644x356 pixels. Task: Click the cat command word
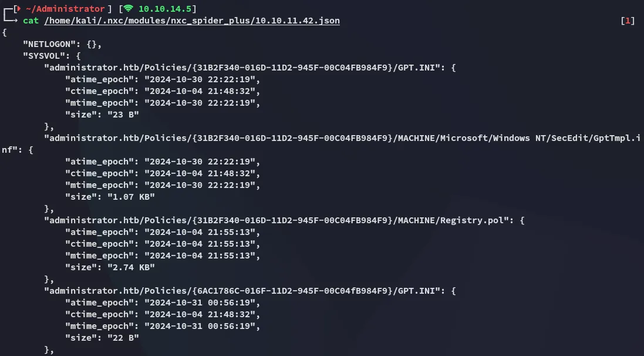coord(31,21)
